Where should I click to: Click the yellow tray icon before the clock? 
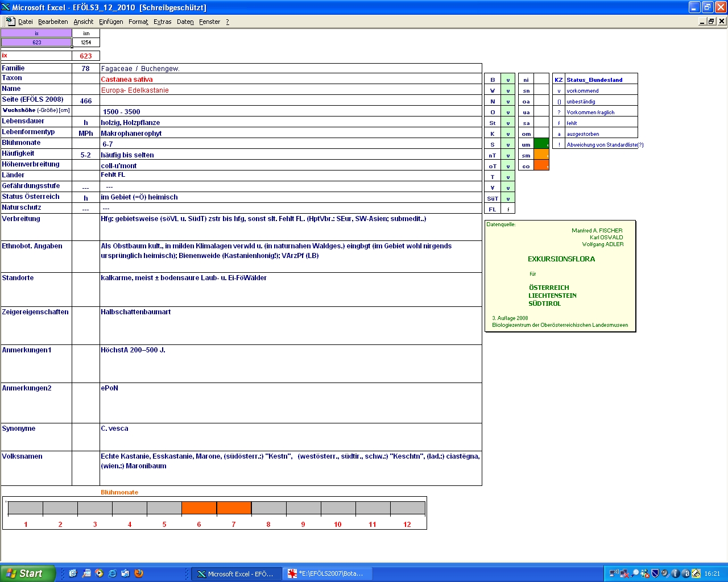tap(696, 573)
